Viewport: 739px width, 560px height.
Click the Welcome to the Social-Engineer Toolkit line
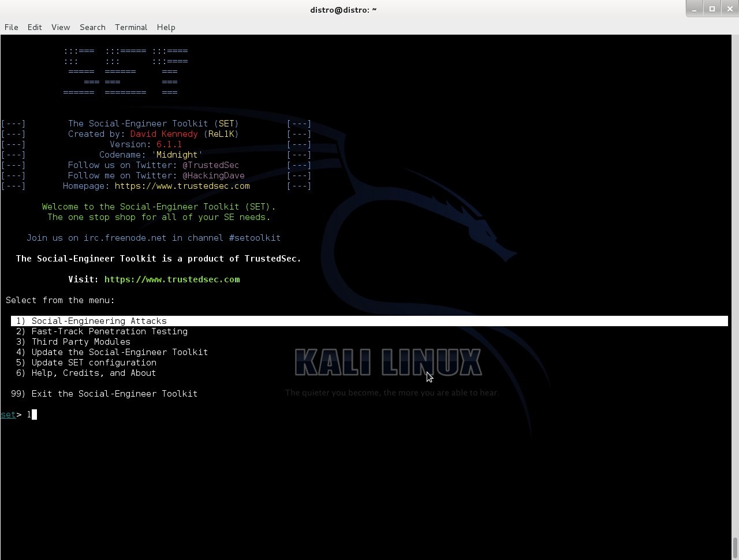[x=159, y=207]
